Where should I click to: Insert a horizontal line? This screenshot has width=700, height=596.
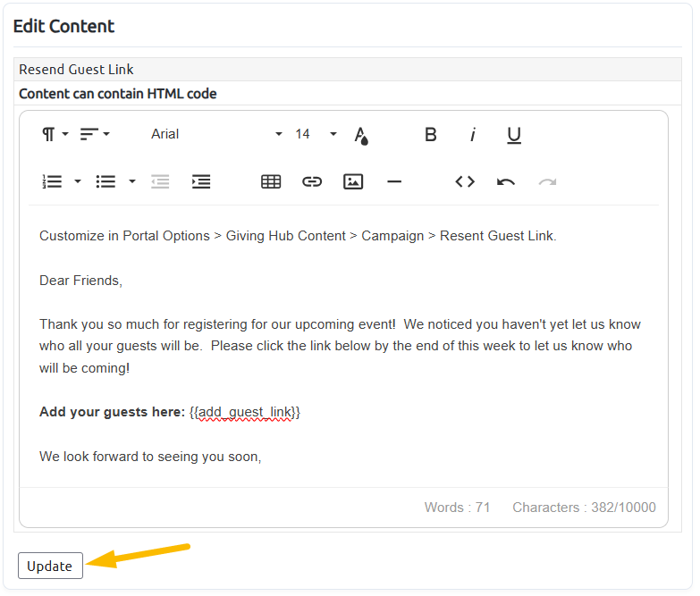click(394, 182)
